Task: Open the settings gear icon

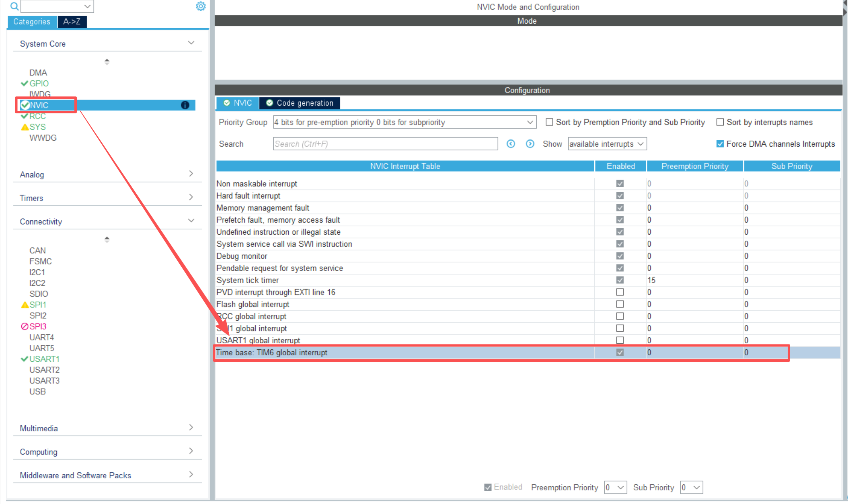Action: (201, 6)
